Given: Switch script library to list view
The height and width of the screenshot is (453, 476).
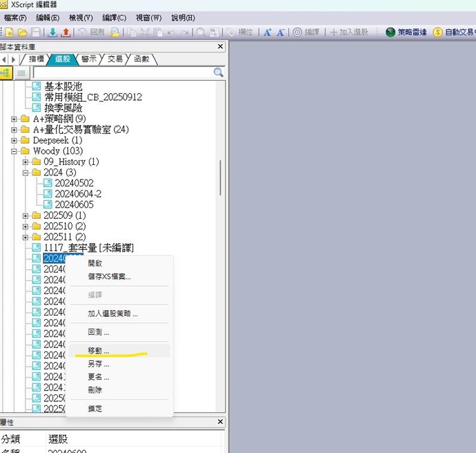Looking at the screenshot, I should coord(21,73).
